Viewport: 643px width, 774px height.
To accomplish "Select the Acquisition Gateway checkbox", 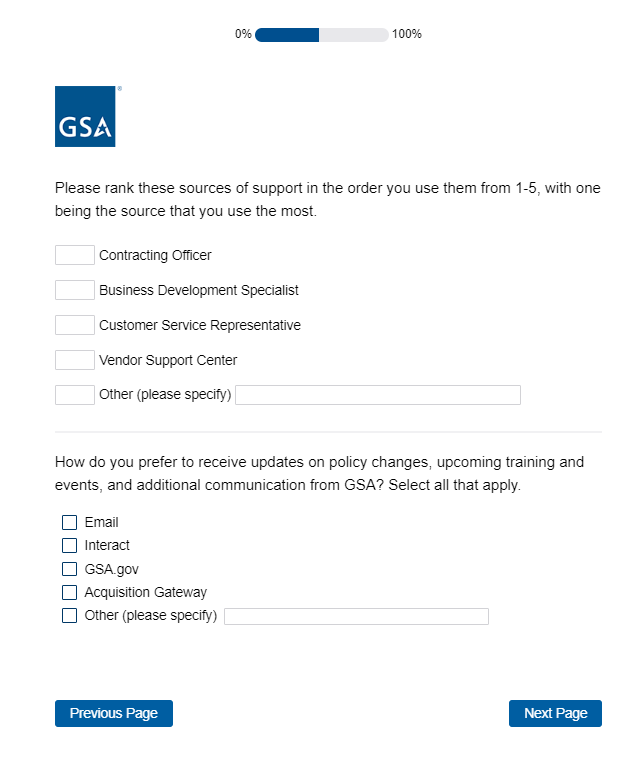I will [x=69, y=592].
